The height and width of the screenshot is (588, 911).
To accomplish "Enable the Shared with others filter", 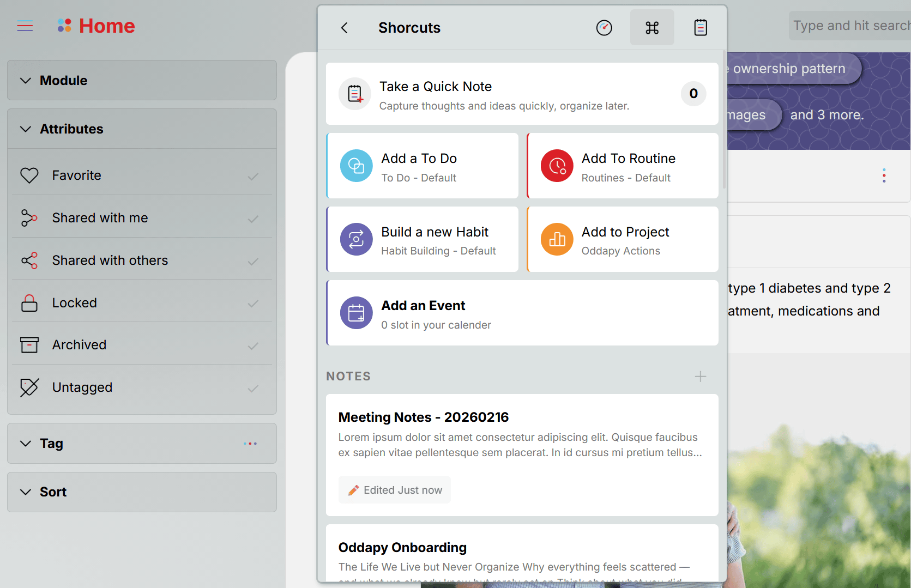I will point(252,261).
